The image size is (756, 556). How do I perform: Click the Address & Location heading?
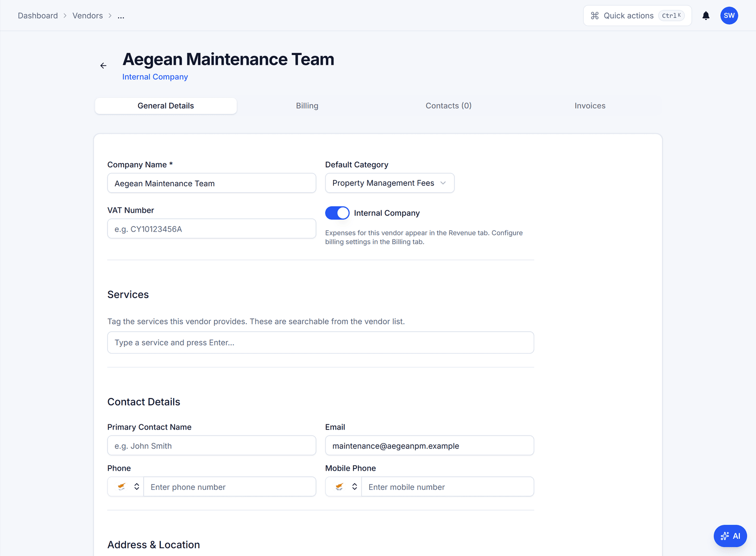pyautogui.click(x=154, y=545)
